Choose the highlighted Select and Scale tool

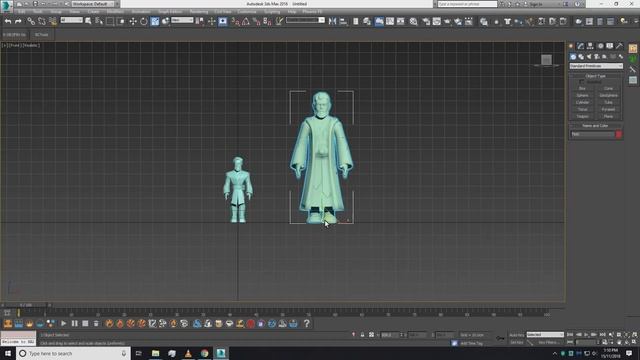(x=155, y=21)
